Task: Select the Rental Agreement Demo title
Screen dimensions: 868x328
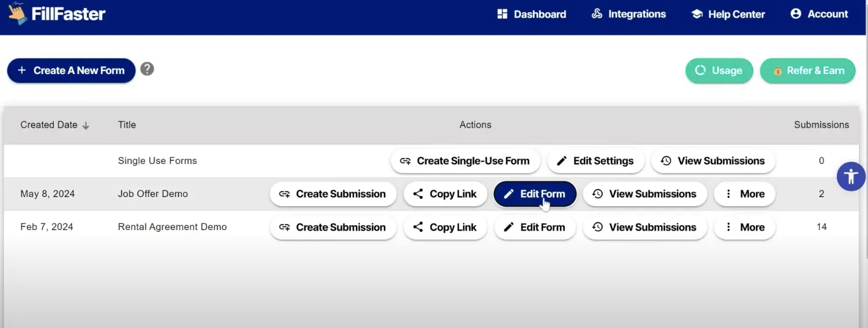Action: click(172, 227)
